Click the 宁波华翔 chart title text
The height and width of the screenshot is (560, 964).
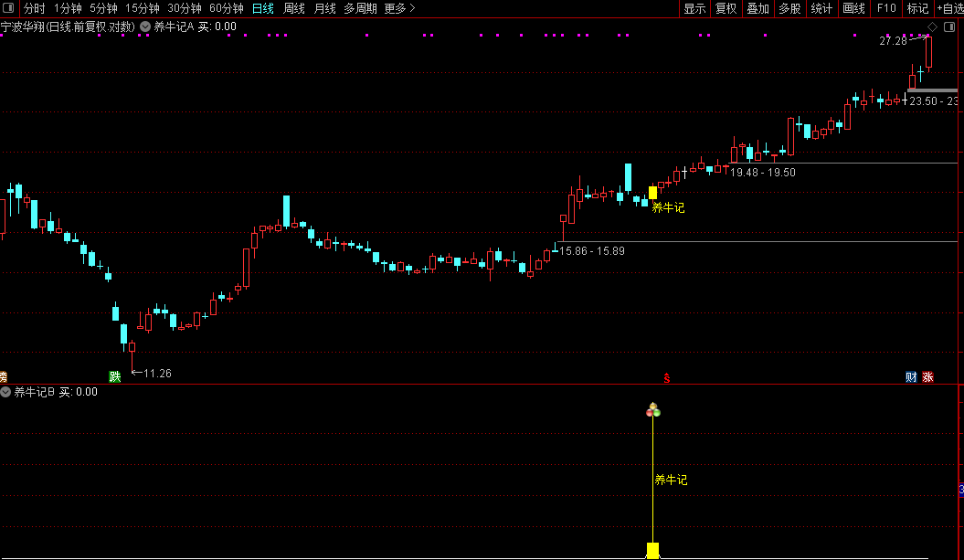[x=68, y=26]
